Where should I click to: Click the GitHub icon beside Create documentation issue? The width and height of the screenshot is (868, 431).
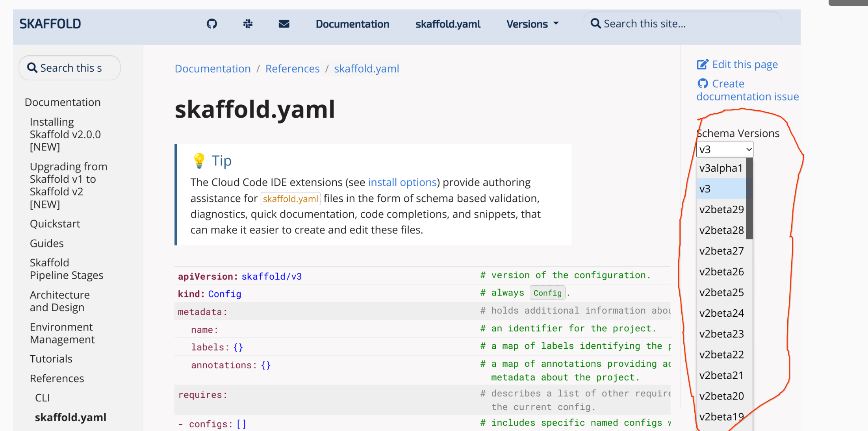pyautogui.click(x=703, y=83)
